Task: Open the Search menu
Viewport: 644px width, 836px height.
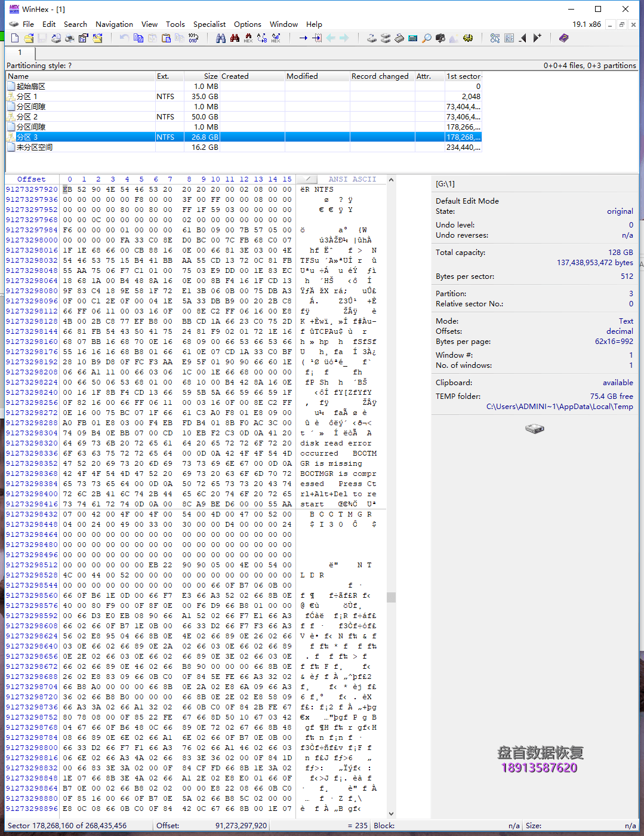Action: [75, 24]
